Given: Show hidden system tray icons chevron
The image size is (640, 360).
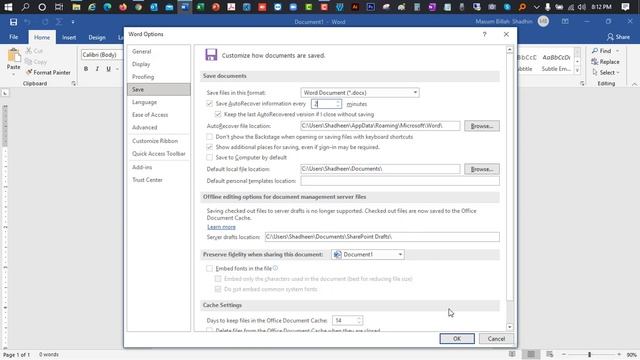Looking at the screenshot, I should pos(536,7).
